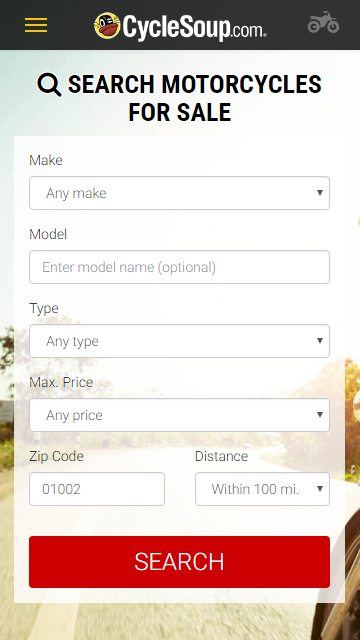Expand the Any type dropdown

[x=179, y=341]
